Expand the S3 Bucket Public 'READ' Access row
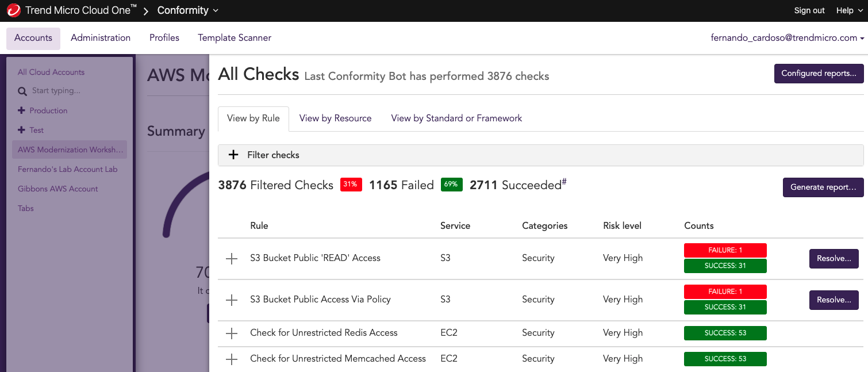This screenshot has width=868, height=372. pos(232,259)
